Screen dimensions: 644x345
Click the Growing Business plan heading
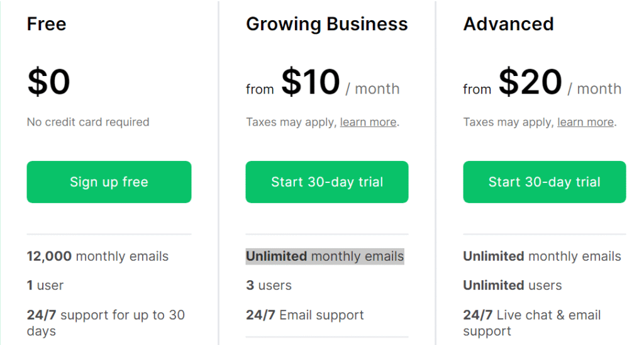tap(327, 25)
